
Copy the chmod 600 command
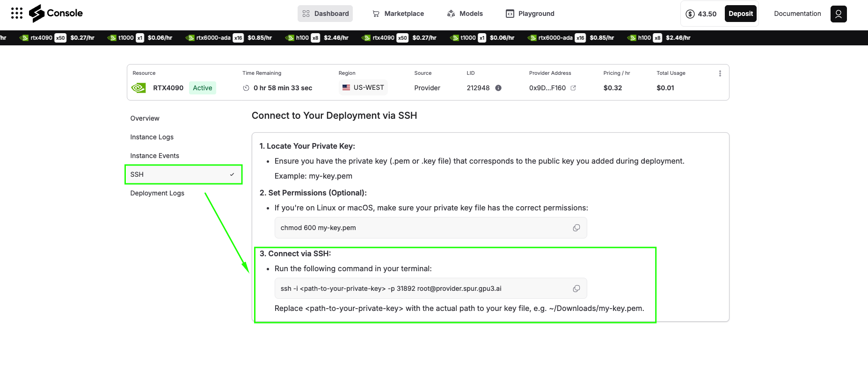(576, 228)
